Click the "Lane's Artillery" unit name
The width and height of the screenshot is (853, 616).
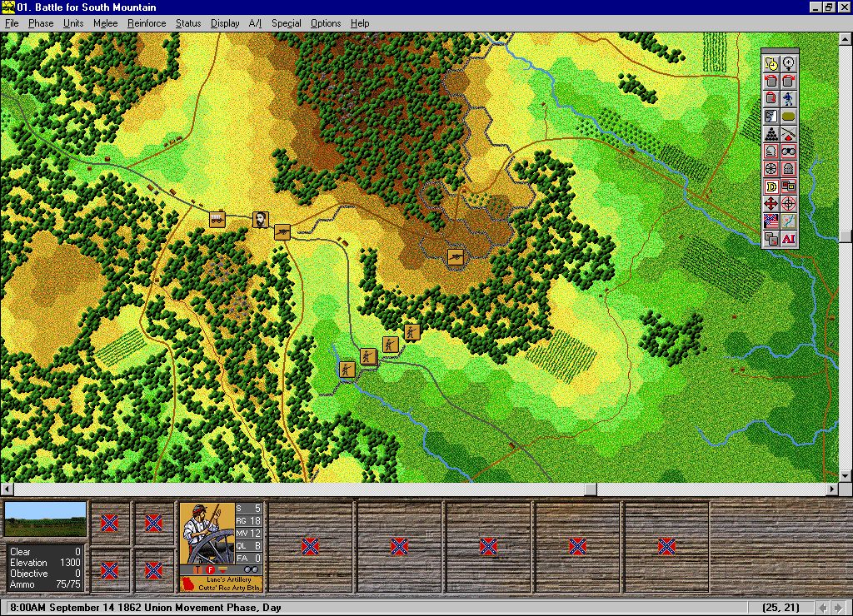tap(228, 579)
